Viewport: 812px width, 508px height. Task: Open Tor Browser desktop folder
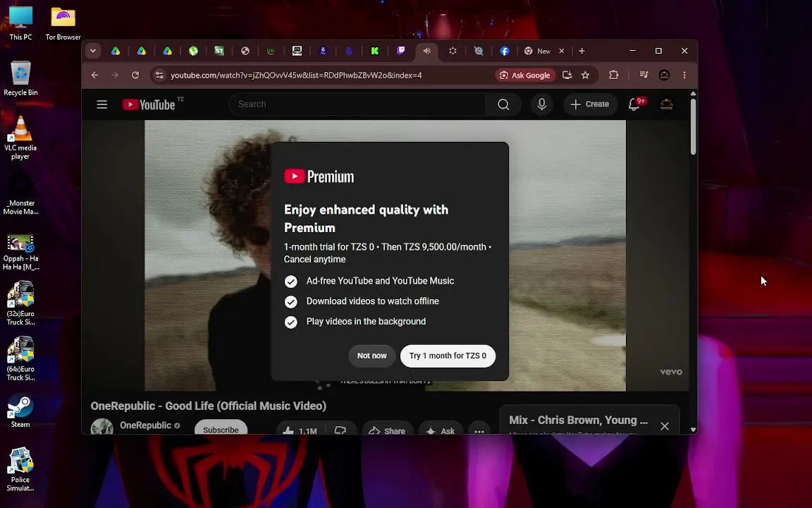63,23
